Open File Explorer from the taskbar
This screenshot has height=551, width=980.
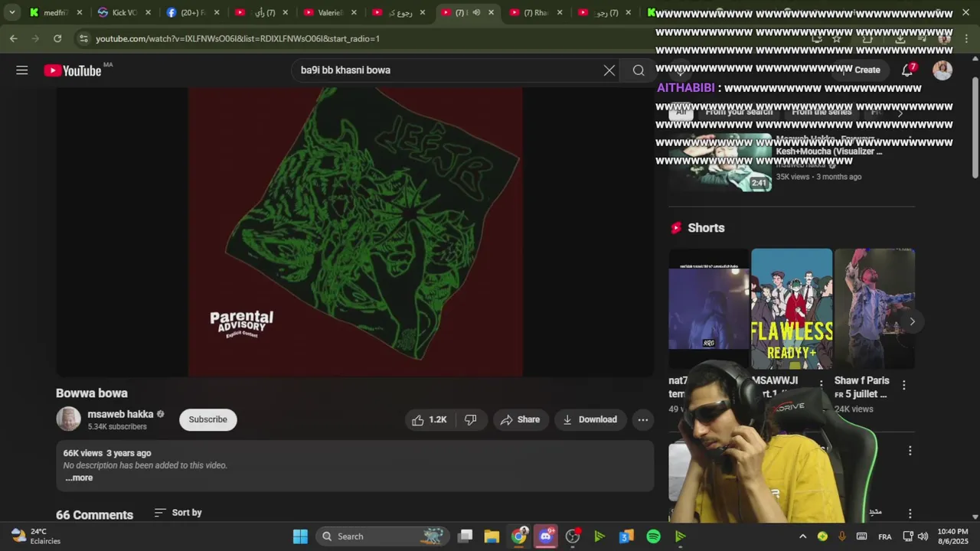(x=492, y=536)
